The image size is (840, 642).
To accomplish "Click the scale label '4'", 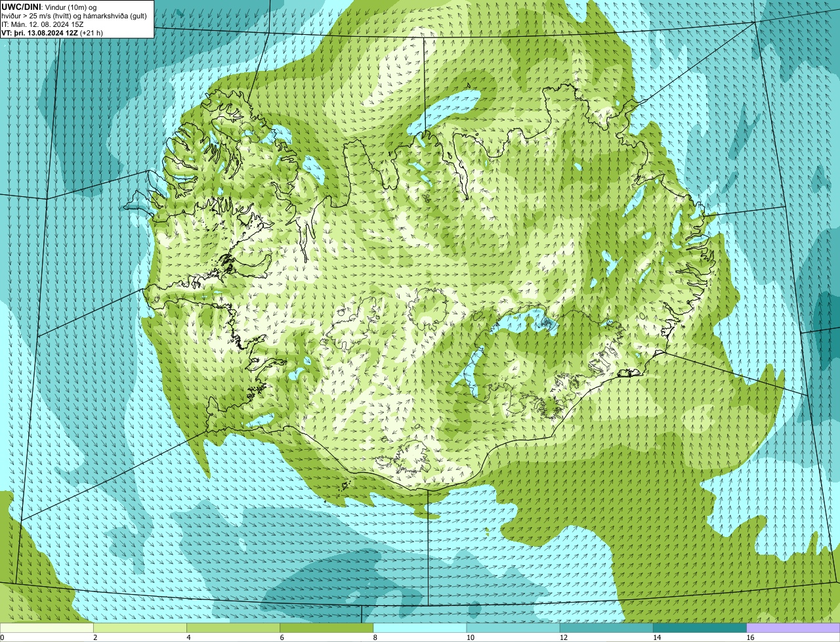I will [x=188, y=637].
